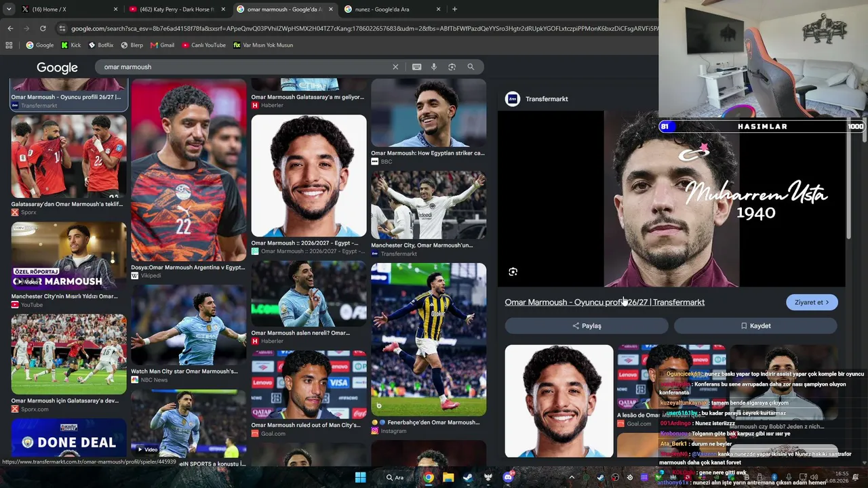Screen dimensions: 868x488
Task: Switch to the nunez Google search tab
Action: [393, 9]
